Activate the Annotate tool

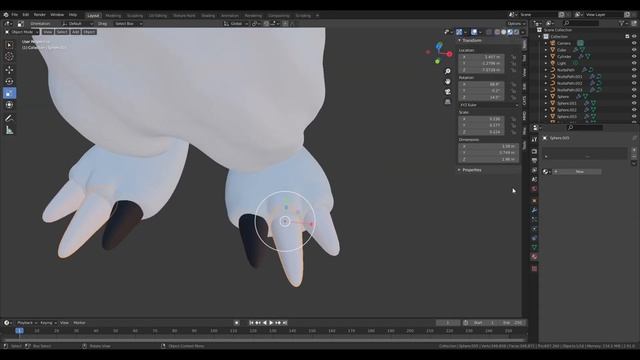9,118
